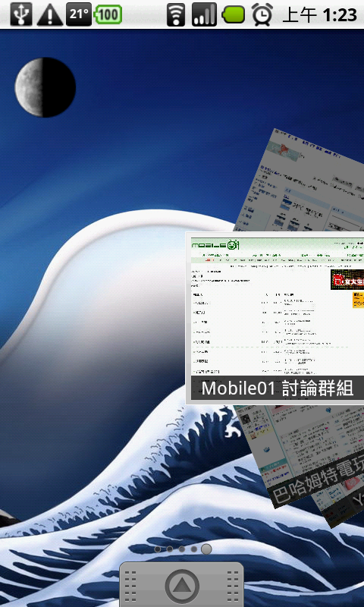Tap the green battery icon in status bar
This screenshot has height=607, width=364.
click(x=234, y=14)
